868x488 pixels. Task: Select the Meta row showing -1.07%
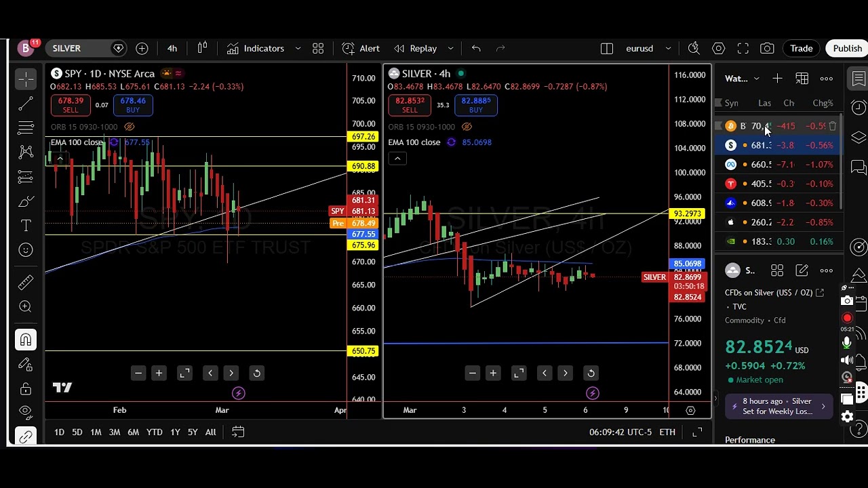tap(778, 164)
